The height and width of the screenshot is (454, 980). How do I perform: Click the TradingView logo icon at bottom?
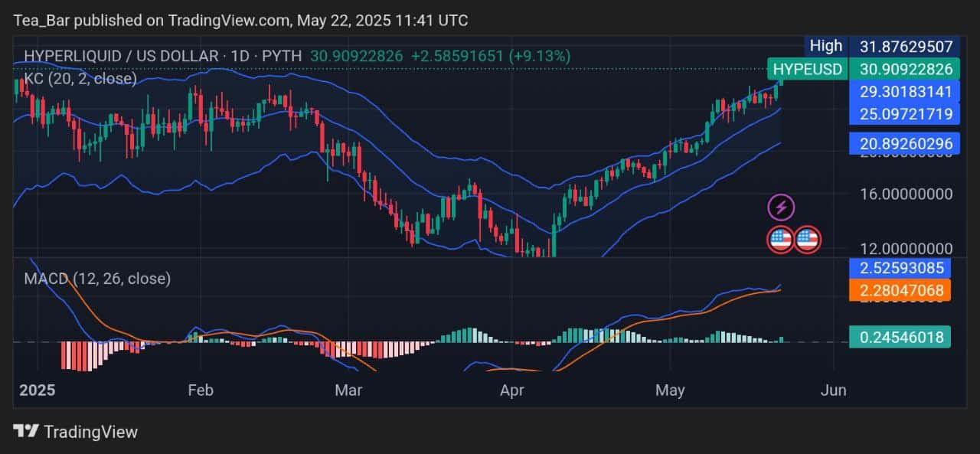[x=26, y=431]
